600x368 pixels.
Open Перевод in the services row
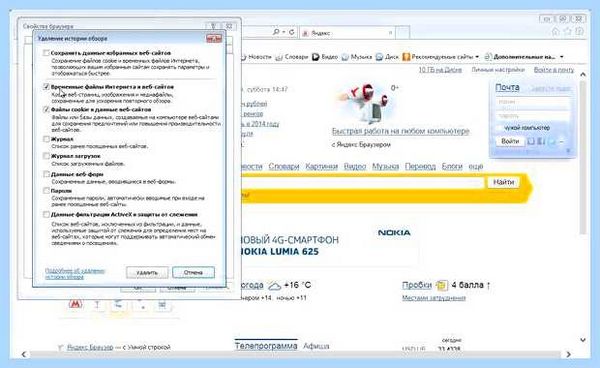tap(420, 166)
